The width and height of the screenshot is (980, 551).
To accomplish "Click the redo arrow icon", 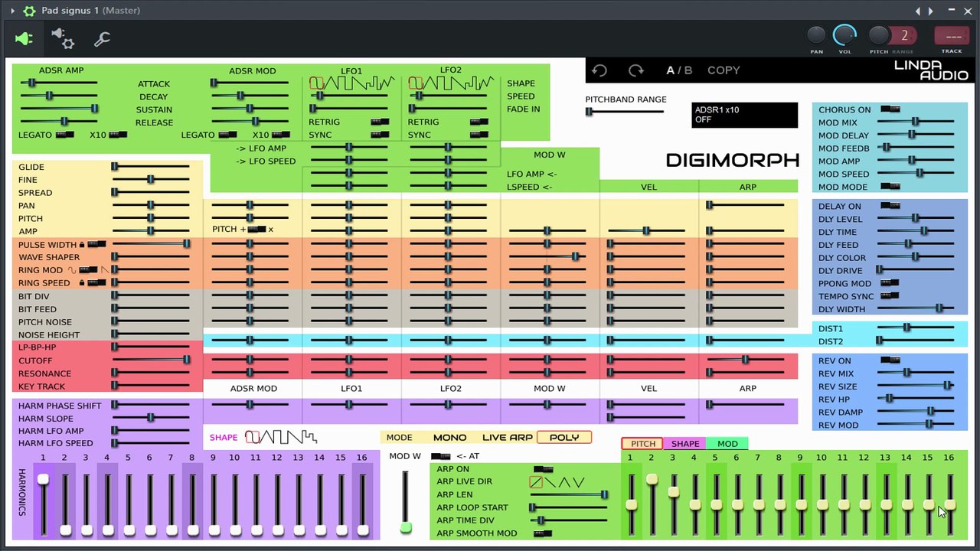I will [x=635, y=70].
